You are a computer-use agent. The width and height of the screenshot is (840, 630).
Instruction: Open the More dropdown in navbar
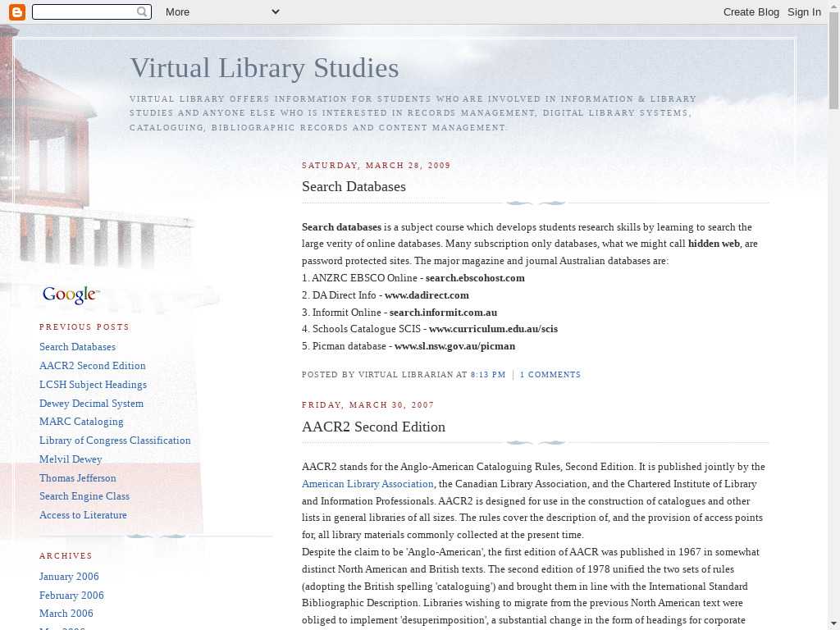(x=221, y=11)
